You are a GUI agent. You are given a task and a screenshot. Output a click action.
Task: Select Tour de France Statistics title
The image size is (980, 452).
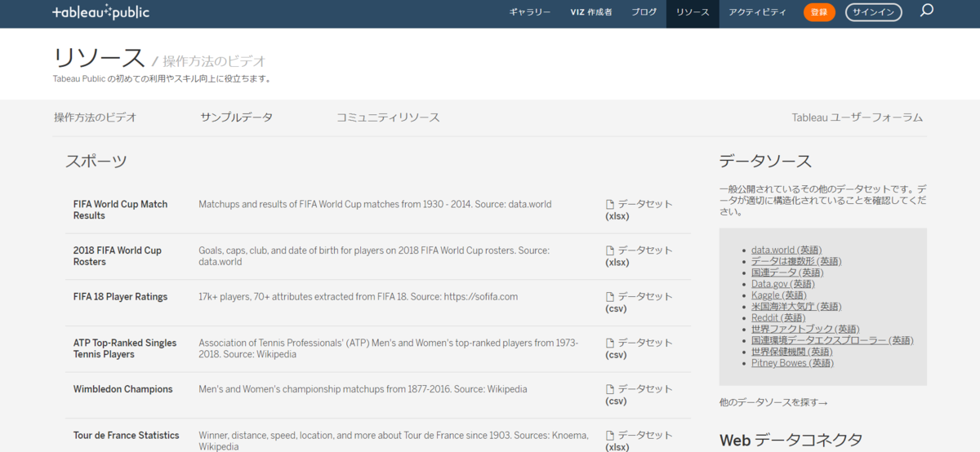[x=127, y=436]
